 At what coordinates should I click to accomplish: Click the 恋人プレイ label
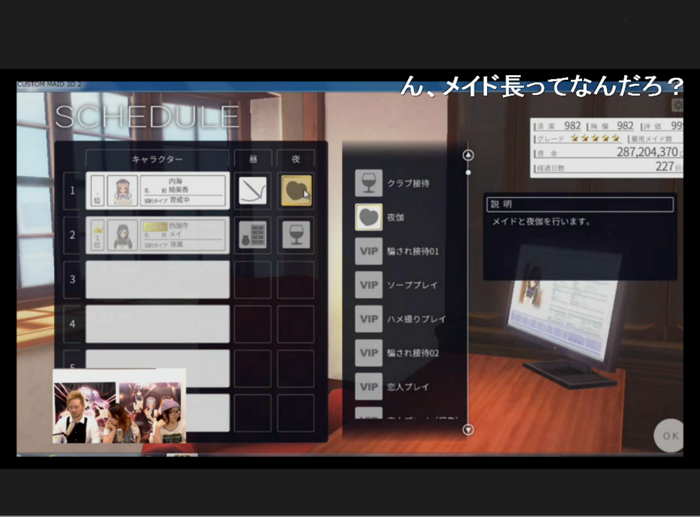click(408, 387)
